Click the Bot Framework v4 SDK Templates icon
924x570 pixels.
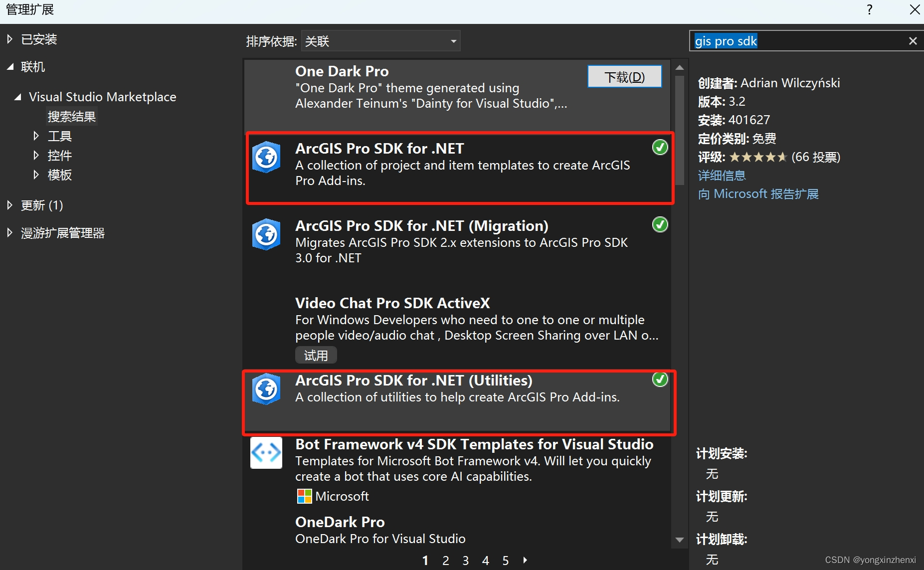(x=266, y=453)
